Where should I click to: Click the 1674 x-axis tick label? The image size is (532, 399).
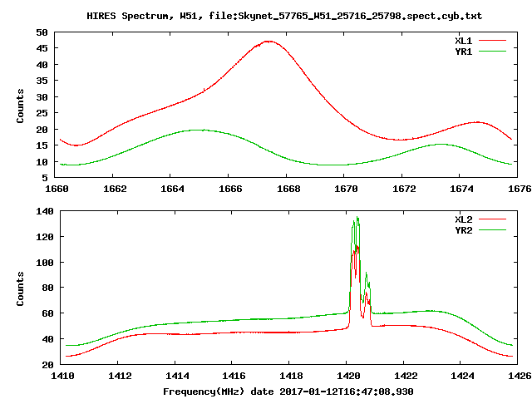point(461,189)
